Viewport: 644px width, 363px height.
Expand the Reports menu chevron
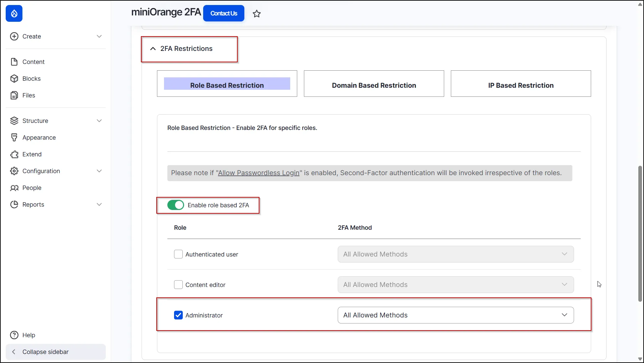click(x=99, y=204)
